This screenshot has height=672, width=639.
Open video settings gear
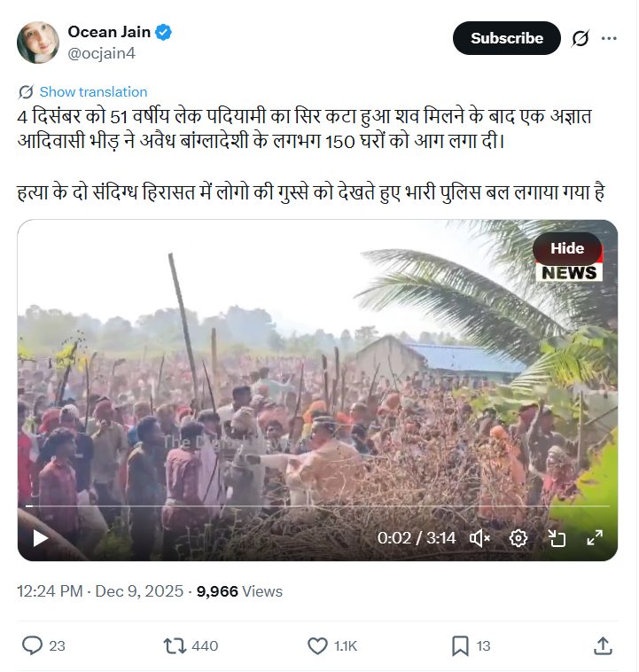pos(518,538)
